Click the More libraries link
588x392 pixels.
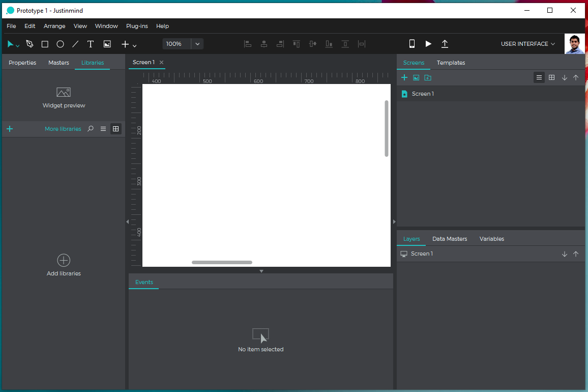click(63, 129)
